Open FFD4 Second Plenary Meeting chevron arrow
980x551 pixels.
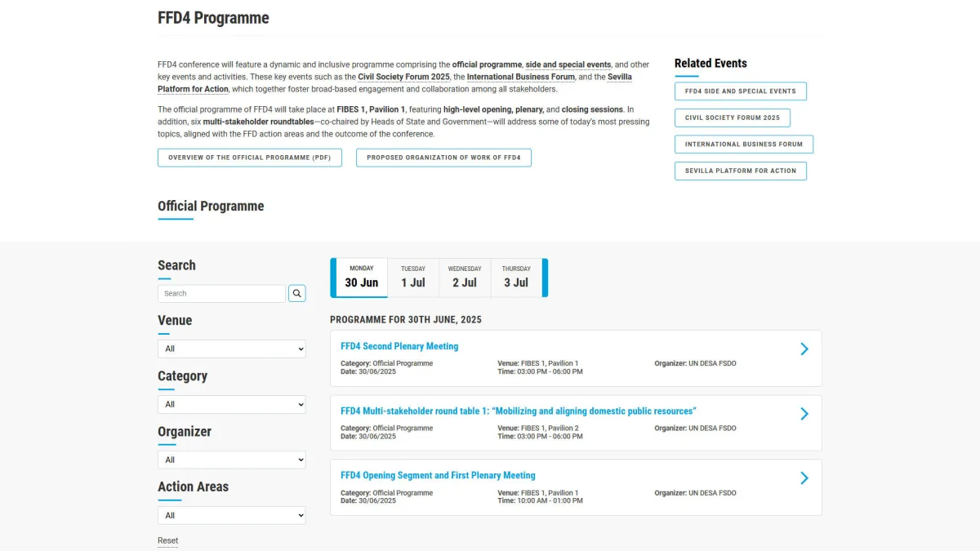(804, 349)
